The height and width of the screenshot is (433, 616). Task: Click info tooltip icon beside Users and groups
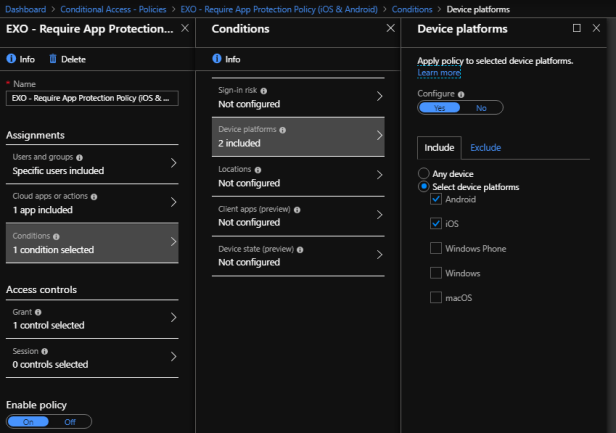click(x=79, y=157)
